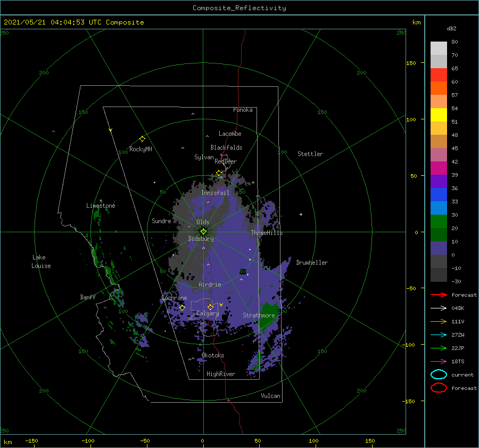
Task: Select the blue 33-36 dBZ swatch
Action: (439, 195)
